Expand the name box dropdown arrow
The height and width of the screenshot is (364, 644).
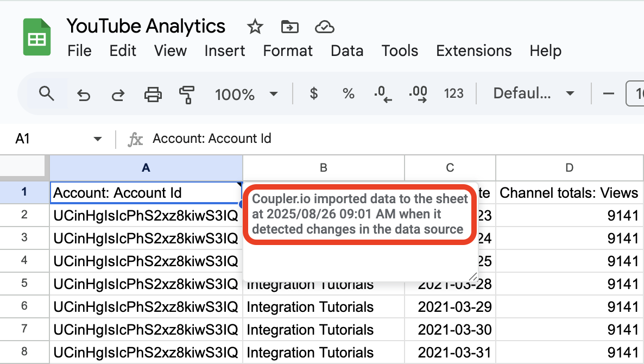[x=97, y=139]
